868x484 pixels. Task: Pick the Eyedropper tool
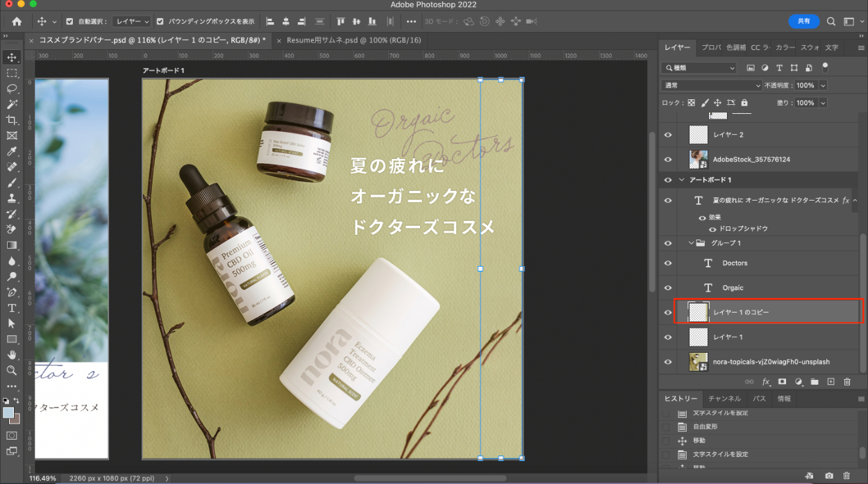point(12,151)
